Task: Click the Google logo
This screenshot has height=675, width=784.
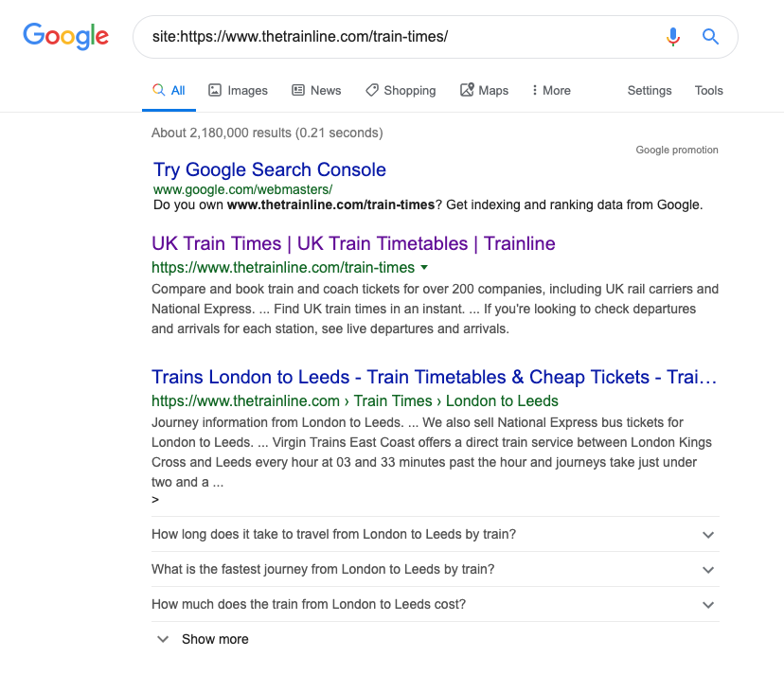Action: [65, 36]
